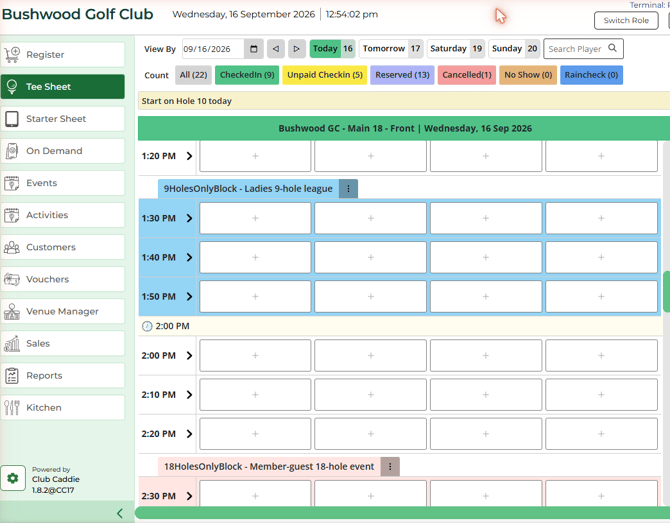Select the Today 16 date button

click(x=332, y=49)
